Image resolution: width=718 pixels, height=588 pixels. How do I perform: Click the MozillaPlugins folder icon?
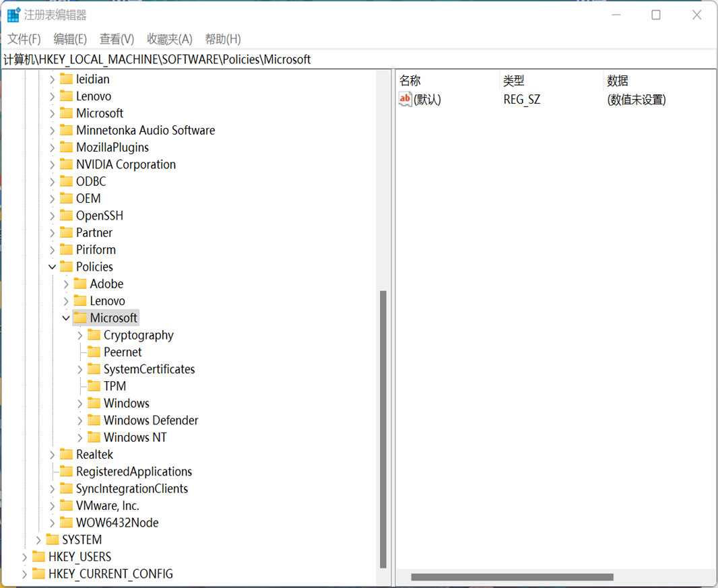tap(67, 148)
